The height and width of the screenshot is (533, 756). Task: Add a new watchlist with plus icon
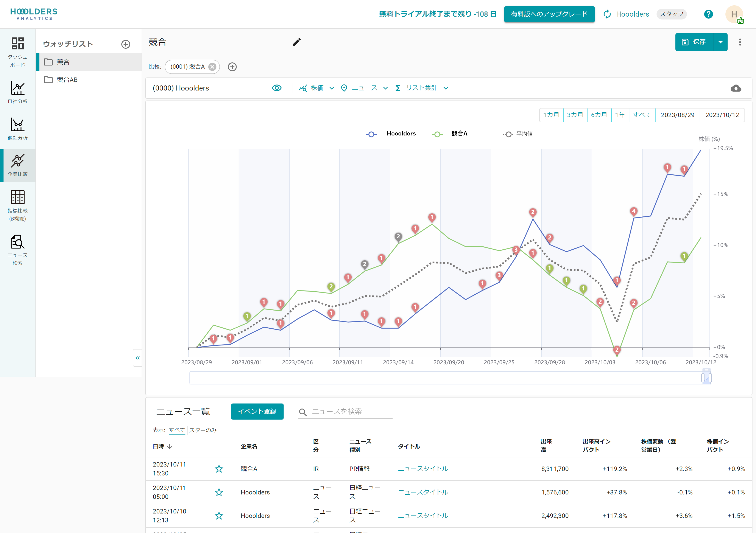pos(126,44)
